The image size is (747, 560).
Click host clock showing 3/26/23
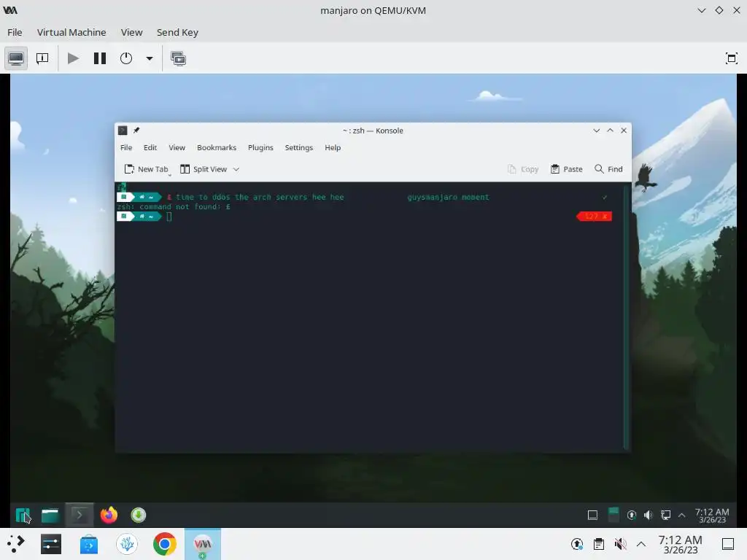pos(681,544)
